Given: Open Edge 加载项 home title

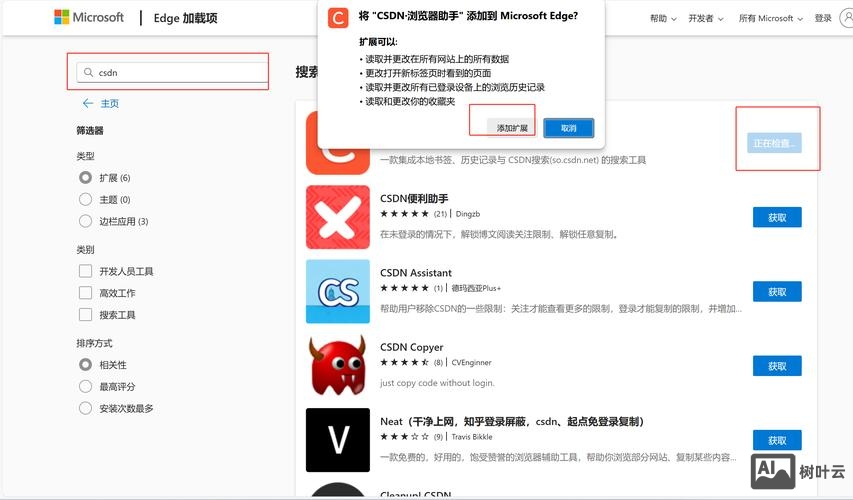Looking at the screenshot, I should tap(186, 18).
